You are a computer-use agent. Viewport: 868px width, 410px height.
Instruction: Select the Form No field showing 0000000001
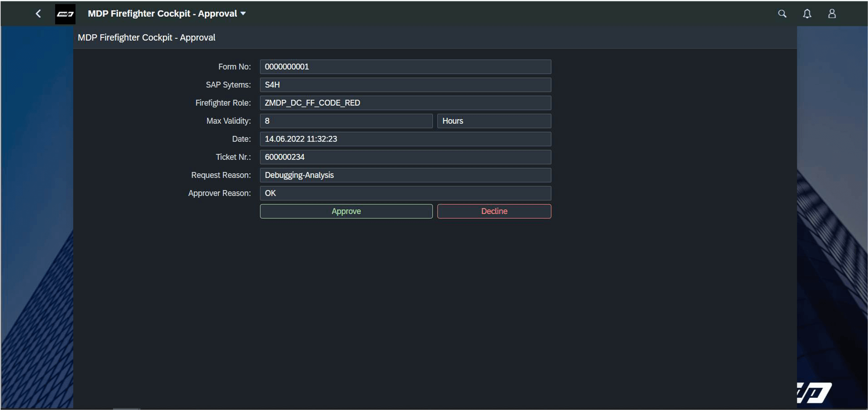405,66
